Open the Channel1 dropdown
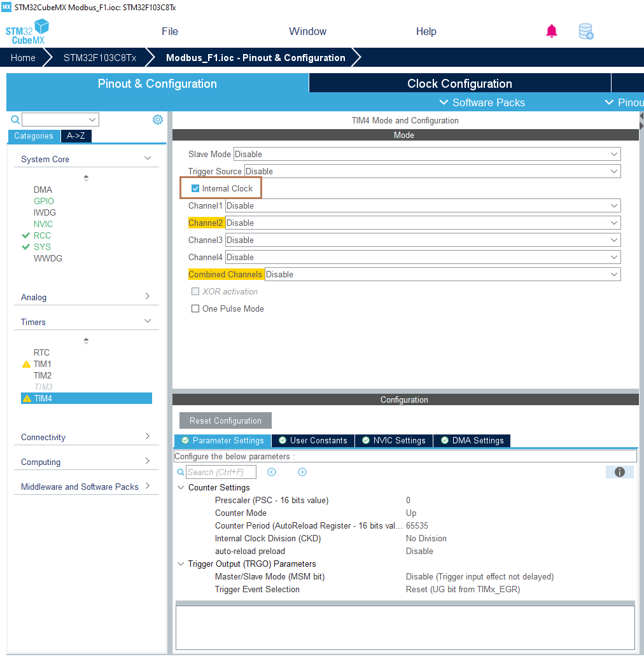 [x=423, y=205]
